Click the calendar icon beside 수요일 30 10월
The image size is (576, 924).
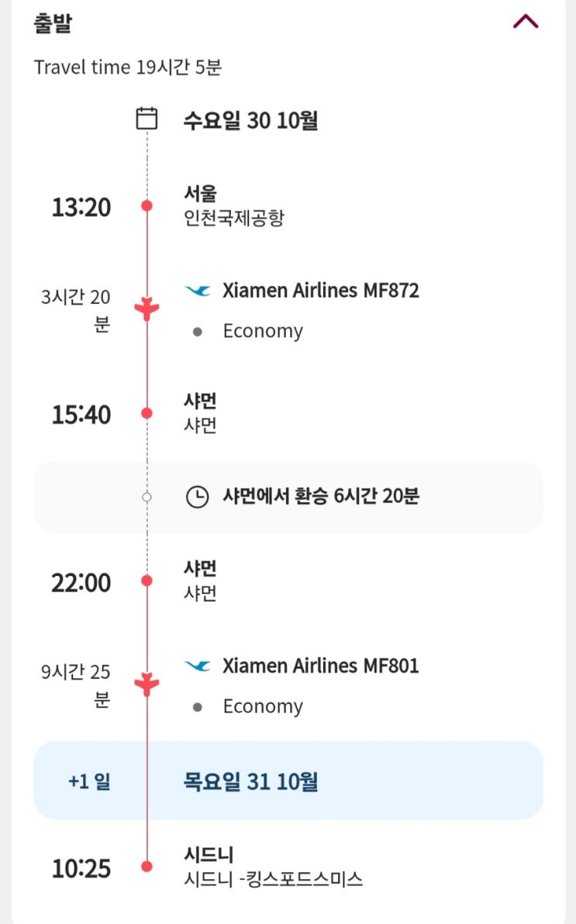click(147, 119)
